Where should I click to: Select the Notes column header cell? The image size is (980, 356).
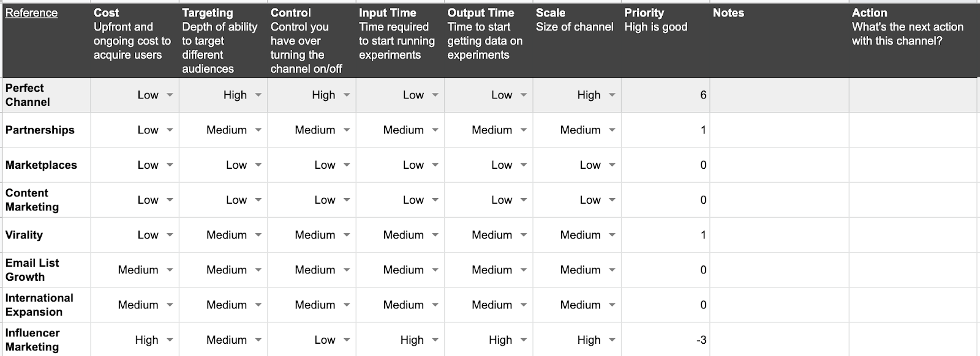click(779, 40)
